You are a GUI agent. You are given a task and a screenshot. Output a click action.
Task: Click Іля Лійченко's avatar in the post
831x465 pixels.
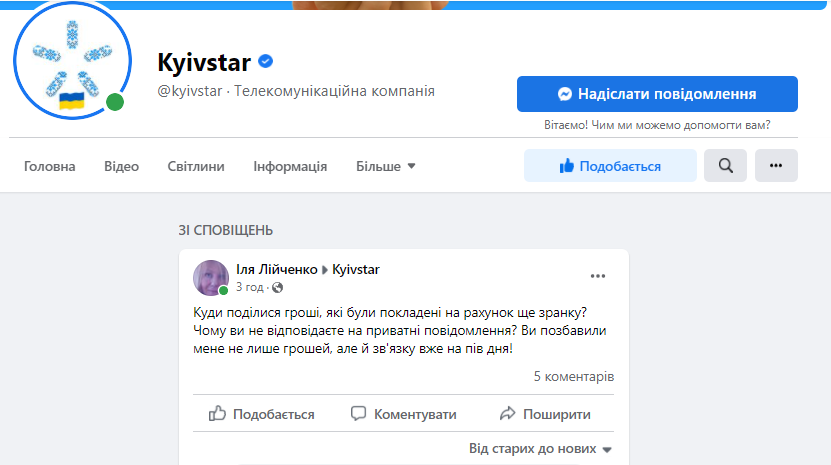coord(210,278)
